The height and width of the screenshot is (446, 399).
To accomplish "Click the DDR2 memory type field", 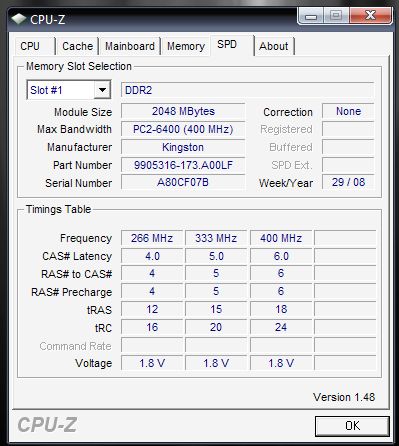I will pos(247,90).
